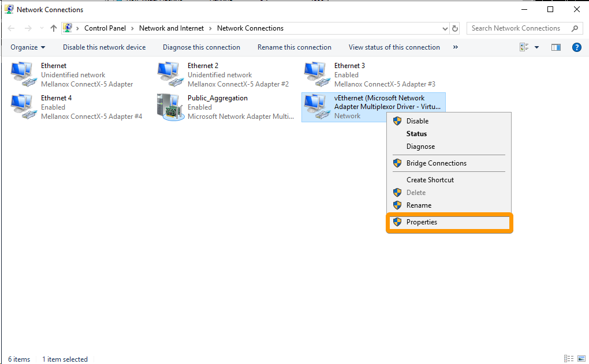Image resolution: width=589 pixels, height=364 pixels.
Task: Focus the Search Network Connections field
Action: click(517, 28)
